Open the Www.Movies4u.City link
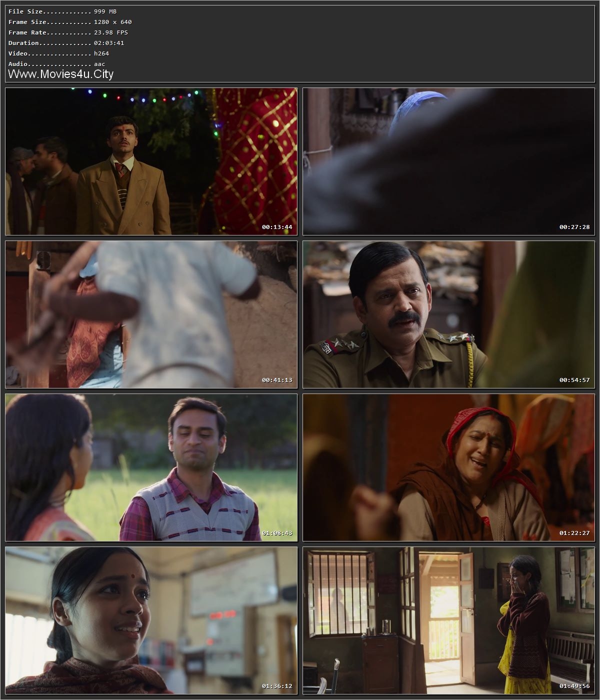The width and height of the screenshot is (600, 700). 60,74
